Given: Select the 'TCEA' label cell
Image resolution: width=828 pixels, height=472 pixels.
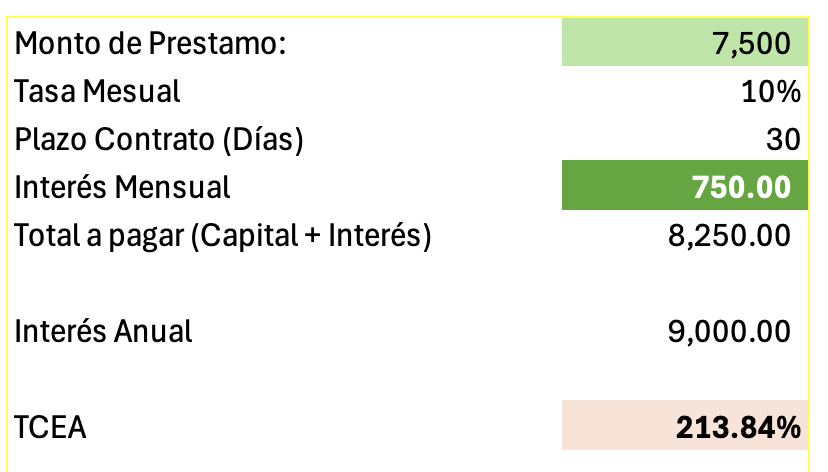Looking at the screenshot, I should [x=51, y=427].
